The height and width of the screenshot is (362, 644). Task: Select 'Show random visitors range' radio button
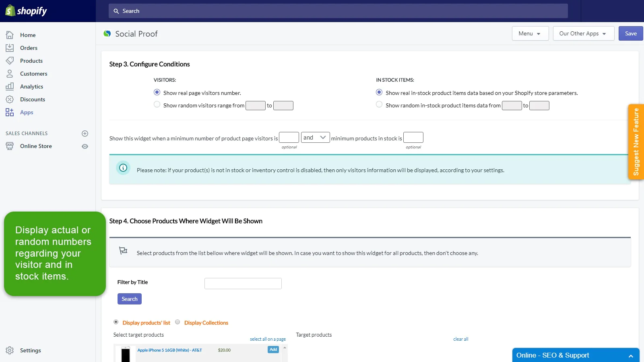point(157,105)
